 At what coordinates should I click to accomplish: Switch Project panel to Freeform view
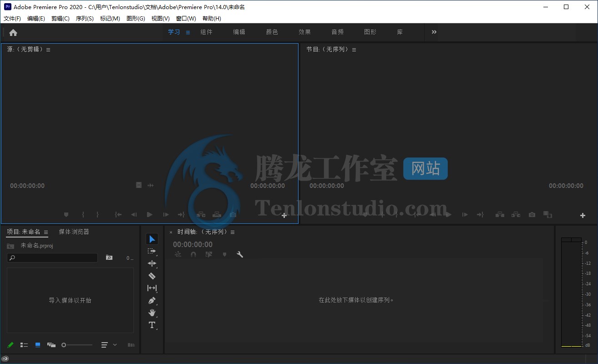(x=51, y=345)
